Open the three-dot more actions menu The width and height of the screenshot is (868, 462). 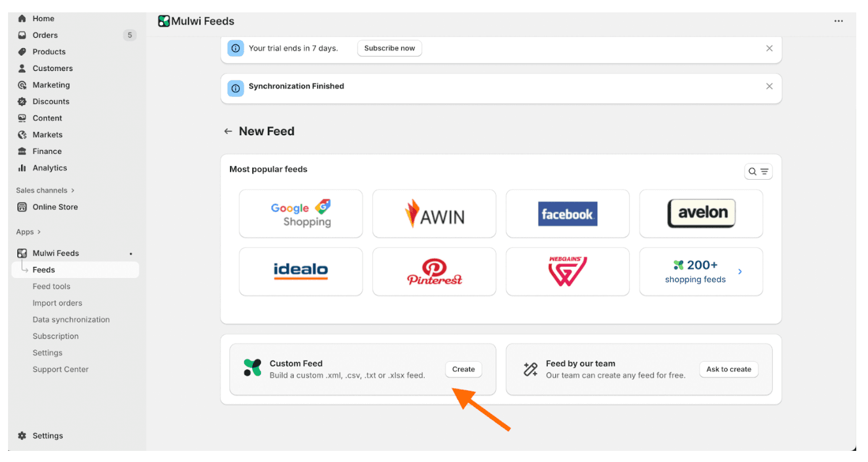[838, 20]
